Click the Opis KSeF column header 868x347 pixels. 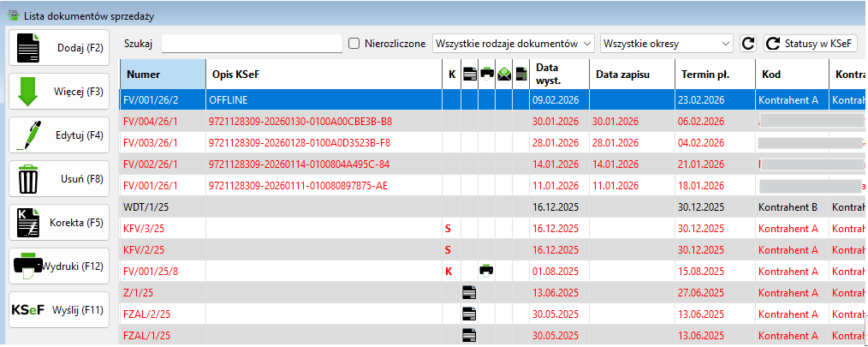point(324,75)
